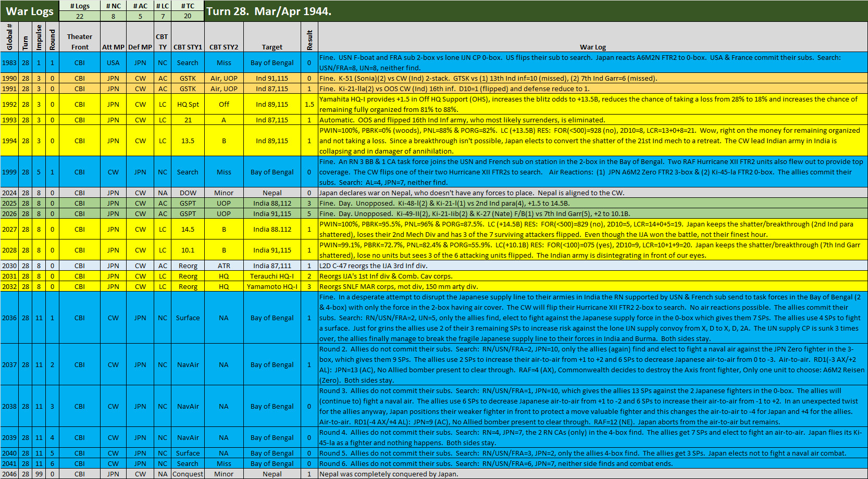
Task: Select the # NC count cell showing 8
Action: click(x=114, y=15)
